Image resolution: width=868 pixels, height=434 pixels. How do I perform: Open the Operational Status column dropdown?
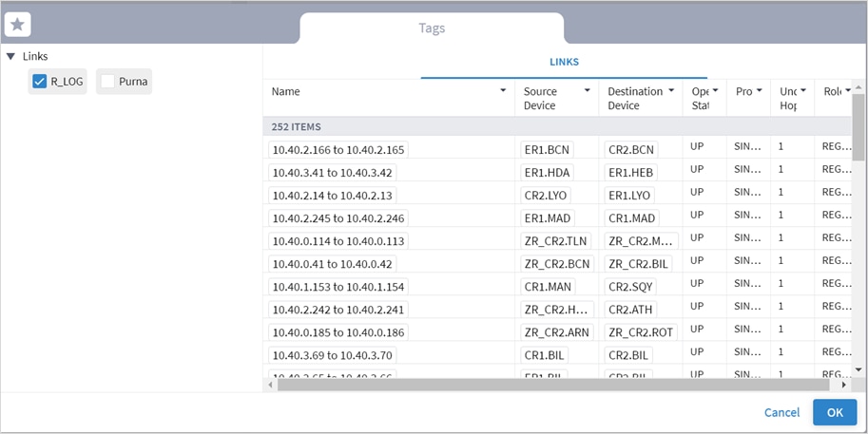tap(715, 90)
